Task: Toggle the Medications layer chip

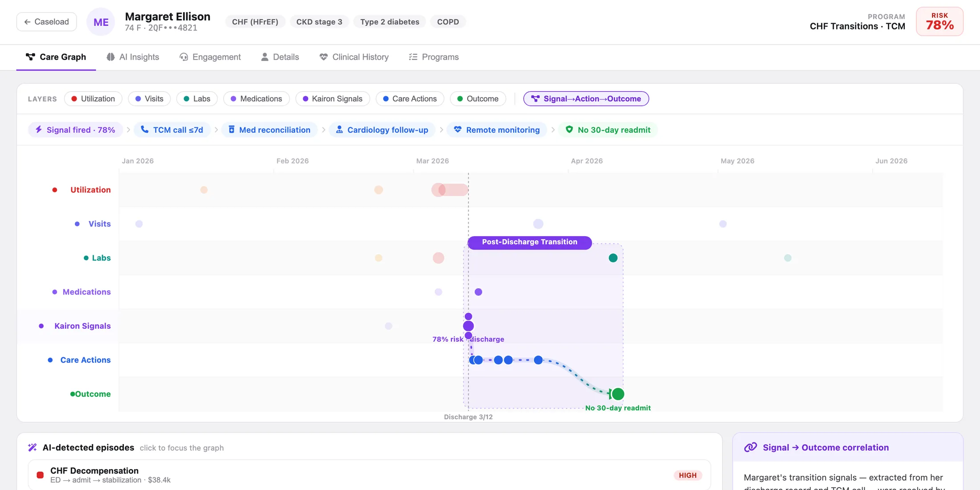Action: pyautogui.click(x=256, y=98)
